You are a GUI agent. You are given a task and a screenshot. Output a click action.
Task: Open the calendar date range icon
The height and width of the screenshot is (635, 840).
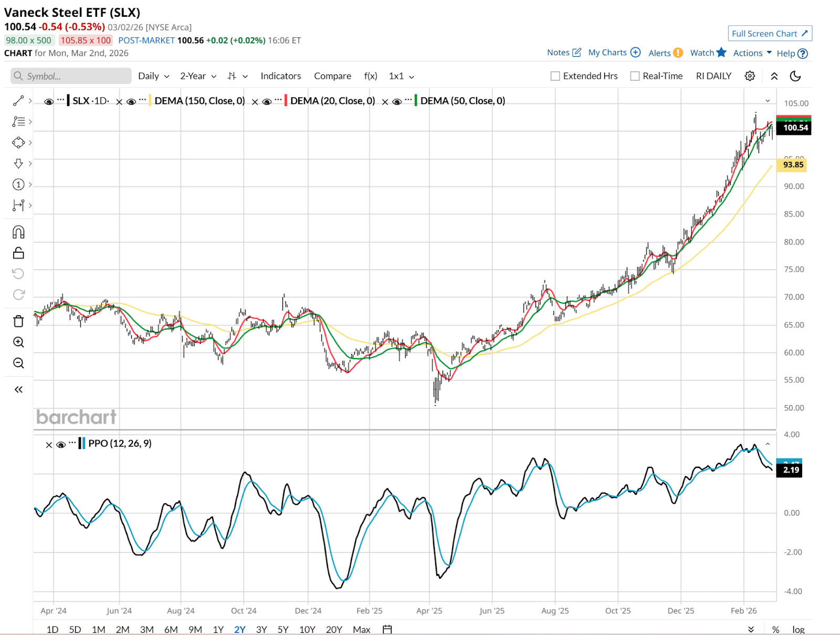pos(387,629)
